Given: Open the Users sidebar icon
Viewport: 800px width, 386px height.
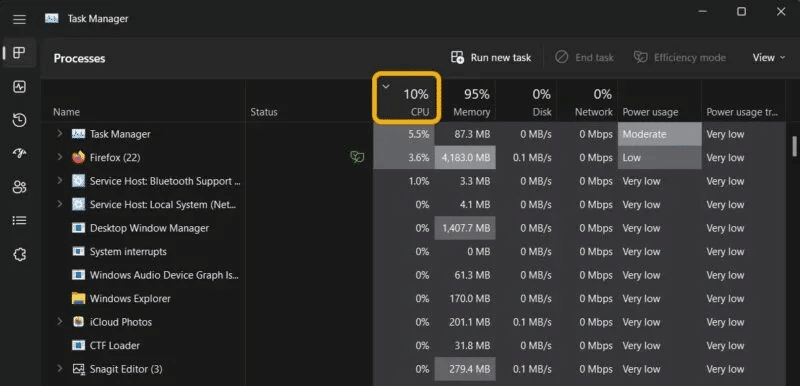Looking at the screenshot, I should [19, 187].
